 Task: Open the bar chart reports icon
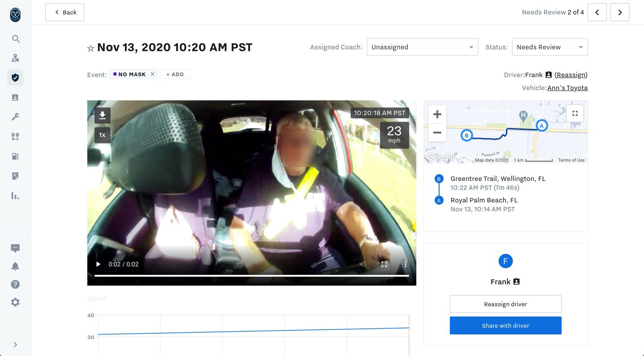15,196
